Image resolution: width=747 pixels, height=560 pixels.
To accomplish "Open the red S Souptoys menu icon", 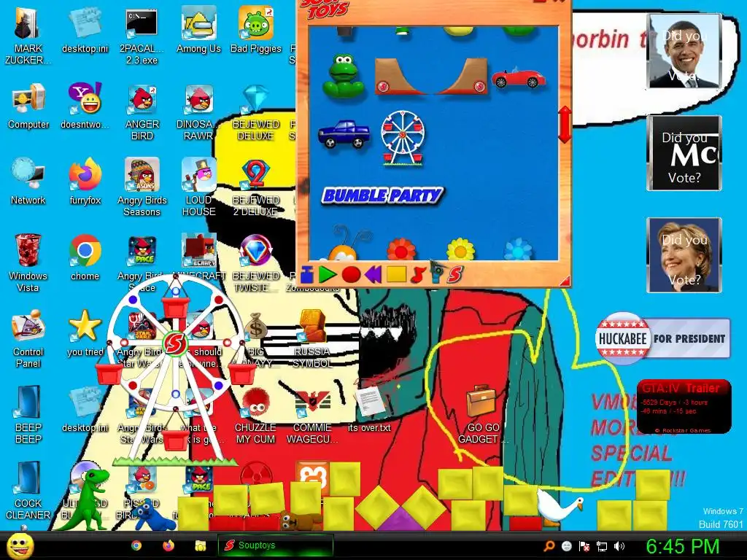I will [455, 274].
